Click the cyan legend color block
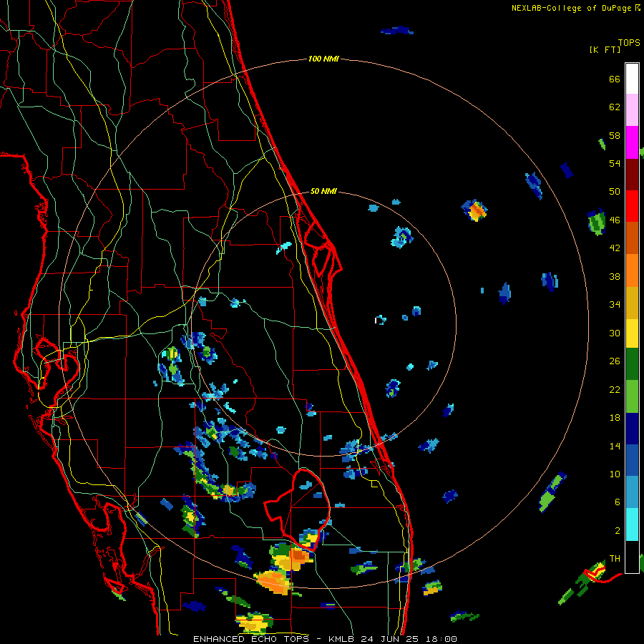Viewport: 644px width, 644px height. tap(632, 525)
